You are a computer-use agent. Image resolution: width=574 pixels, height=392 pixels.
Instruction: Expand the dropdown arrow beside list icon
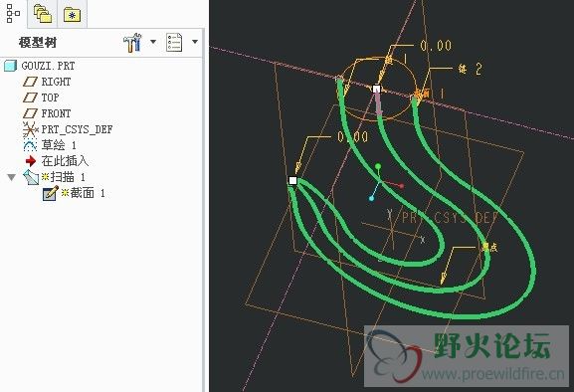pos(195,42)
